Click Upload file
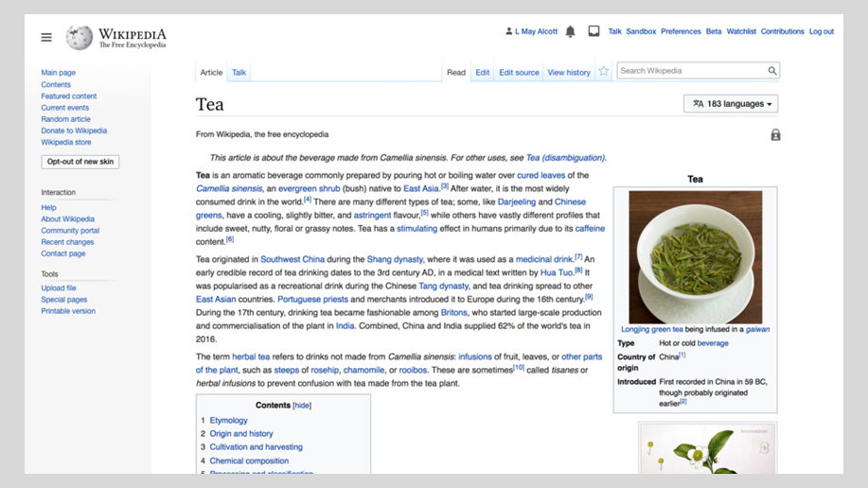The width and height of the screenshot is (868, 488). pos(59,288)
